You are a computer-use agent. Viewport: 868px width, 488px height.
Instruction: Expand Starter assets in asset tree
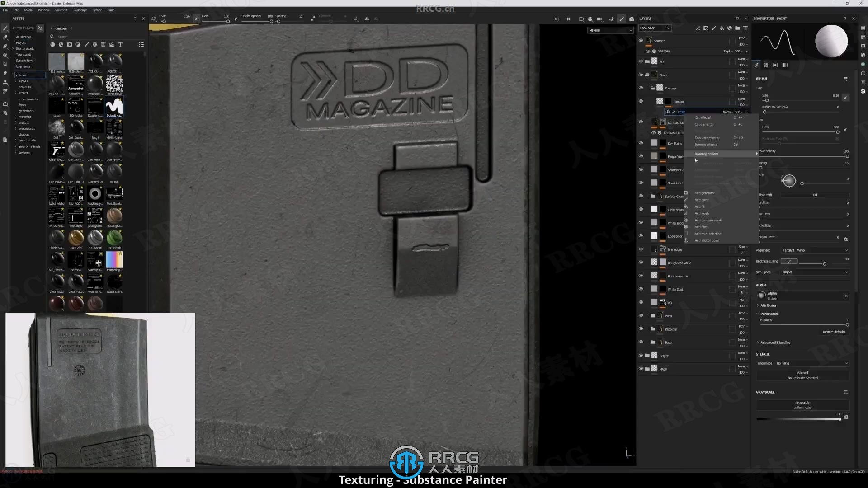click(13, 49)
